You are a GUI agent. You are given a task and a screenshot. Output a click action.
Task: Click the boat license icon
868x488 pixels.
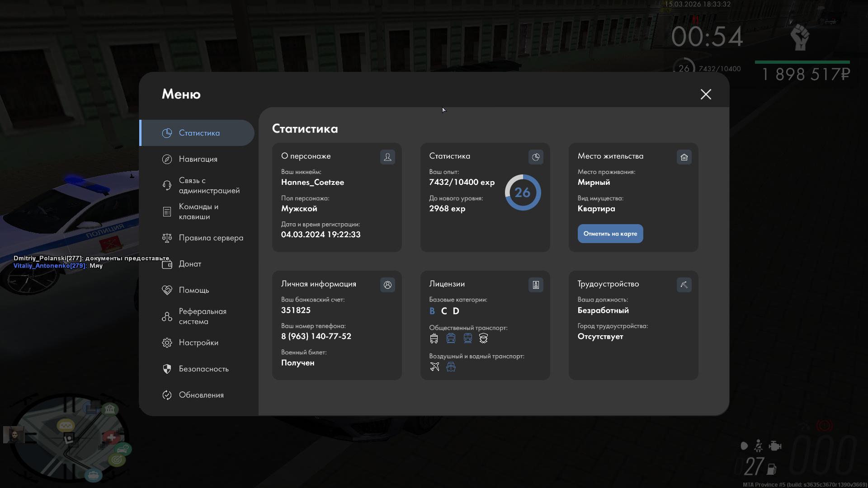(x=451, y=366)
